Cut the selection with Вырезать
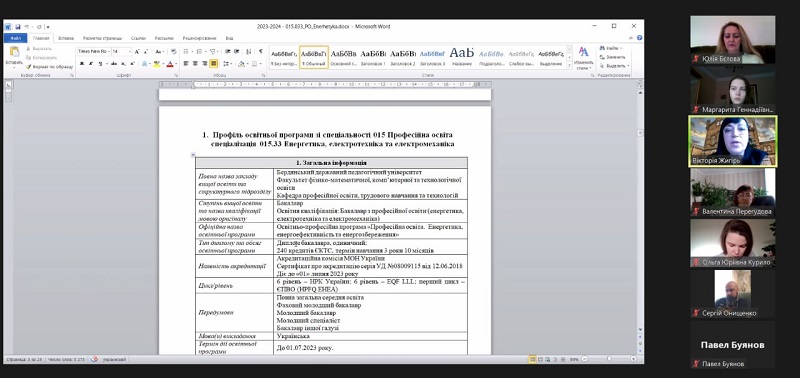This screenshot has width=800, height=378. tap(38, 48)
